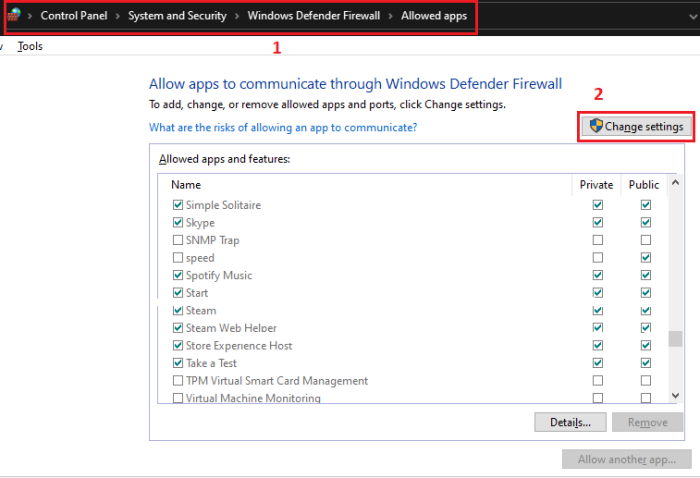This screenshot has width=700, height=478.
Task: Toggle Public checkbox for Simple Solitaire
Action: (x=646, y=205)
